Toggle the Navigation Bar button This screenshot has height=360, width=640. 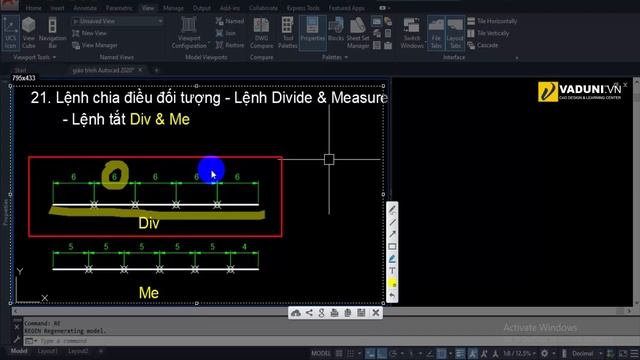click(x=52, y=33)
